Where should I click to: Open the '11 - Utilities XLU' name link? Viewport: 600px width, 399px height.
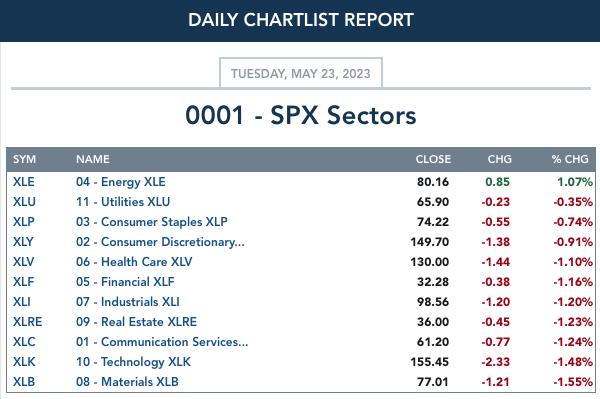(x=123, y=202)
